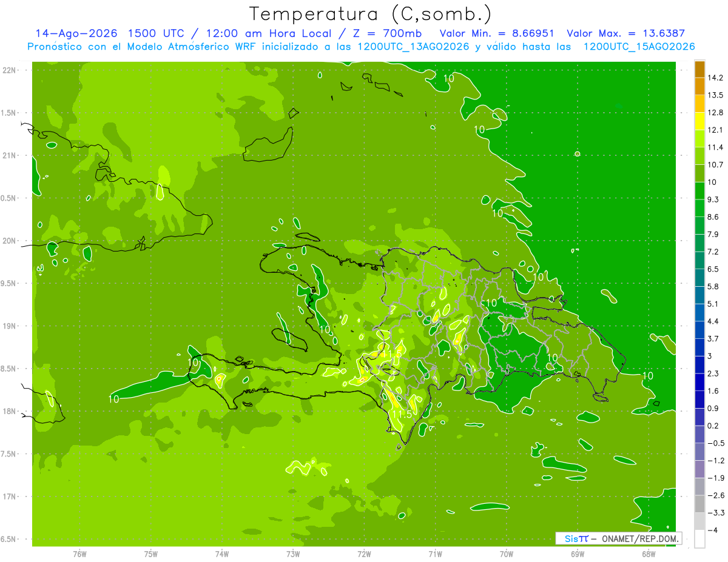
Task: Click the legend value "4.4"
Action: tap(713, 321)
